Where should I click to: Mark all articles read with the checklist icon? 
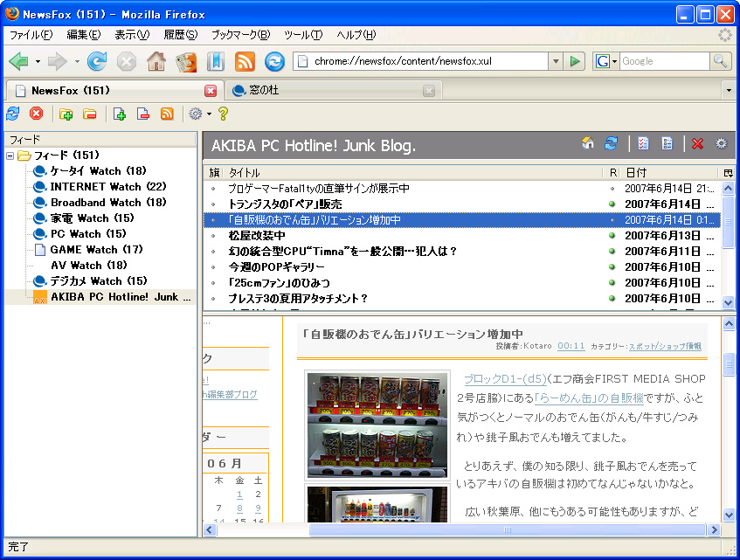tap(643, 143)
